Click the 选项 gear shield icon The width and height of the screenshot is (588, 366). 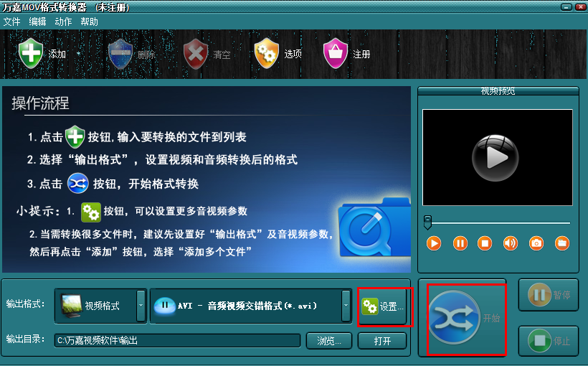tap(266, 53)
